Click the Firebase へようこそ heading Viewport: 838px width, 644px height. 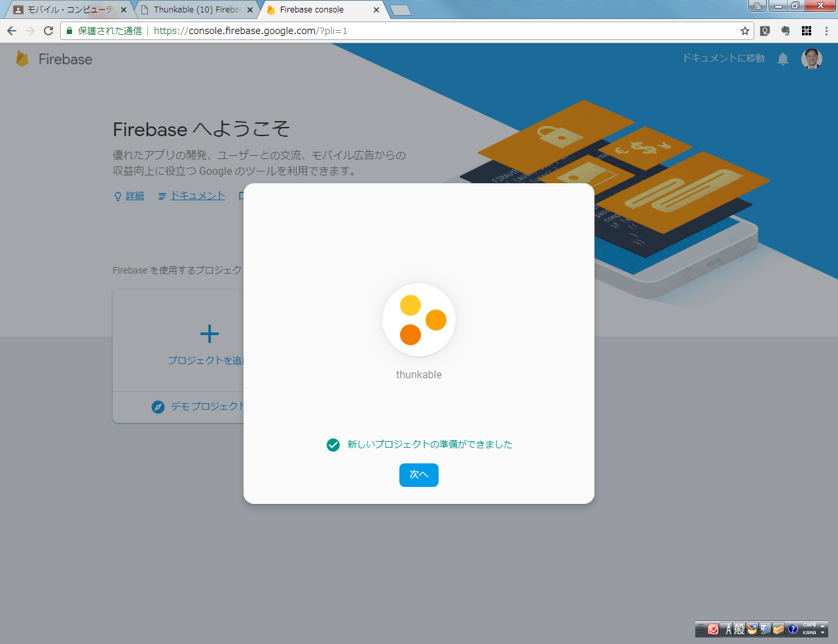[201, 129]
